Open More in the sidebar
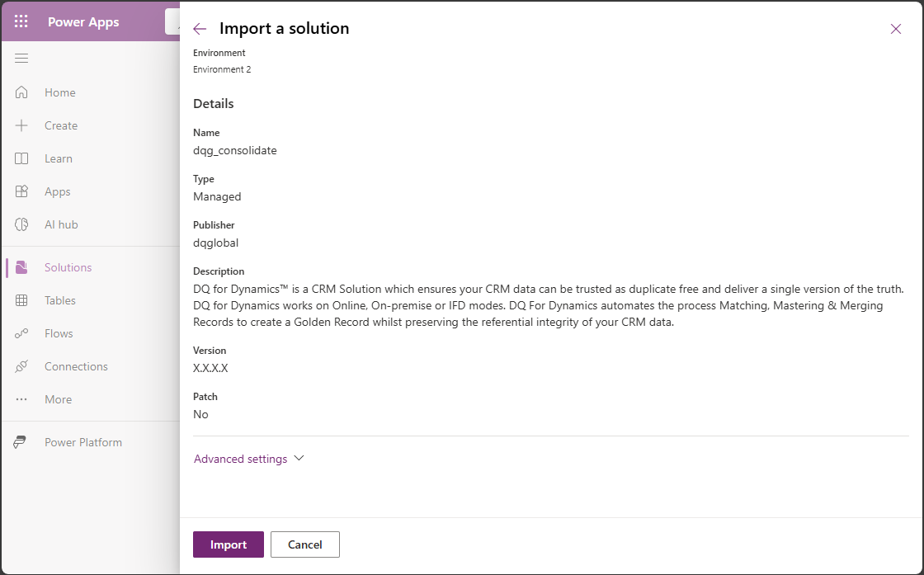This screenshot has height=575, width=924. 59,399
